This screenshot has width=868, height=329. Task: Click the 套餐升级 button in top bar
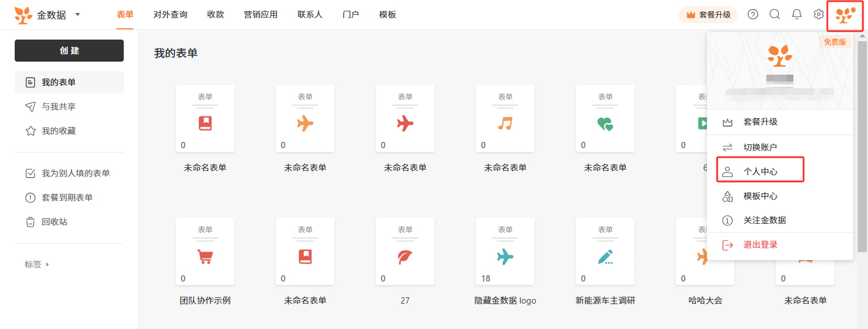[x=708, y=15]
